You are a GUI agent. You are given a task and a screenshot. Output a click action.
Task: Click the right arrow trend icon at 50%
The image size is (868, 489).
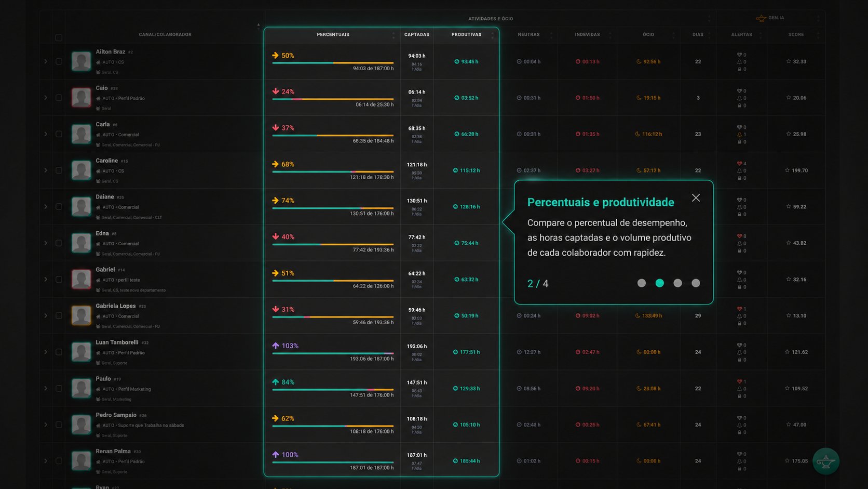275,55
